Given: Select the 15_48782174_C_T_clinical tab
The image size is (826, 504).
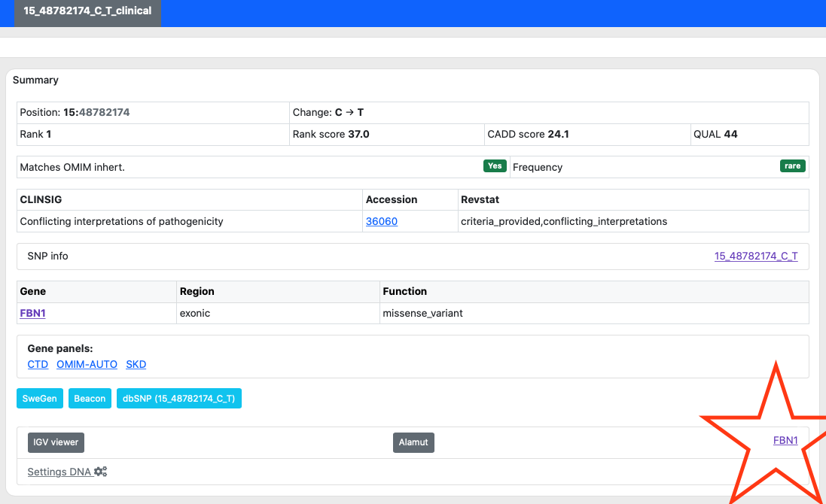Looking at the screenshot, I should pos(87,13).
